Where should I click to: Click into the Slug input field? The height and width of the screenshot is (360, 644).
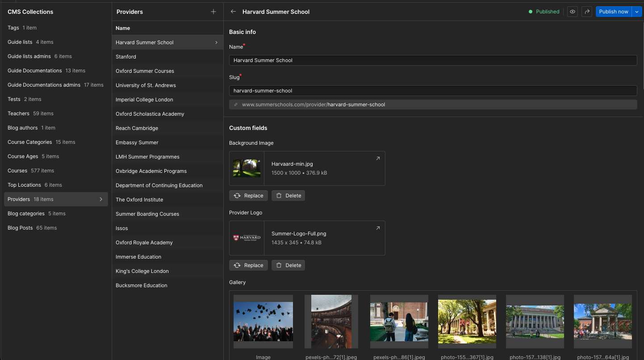[433, 91]
